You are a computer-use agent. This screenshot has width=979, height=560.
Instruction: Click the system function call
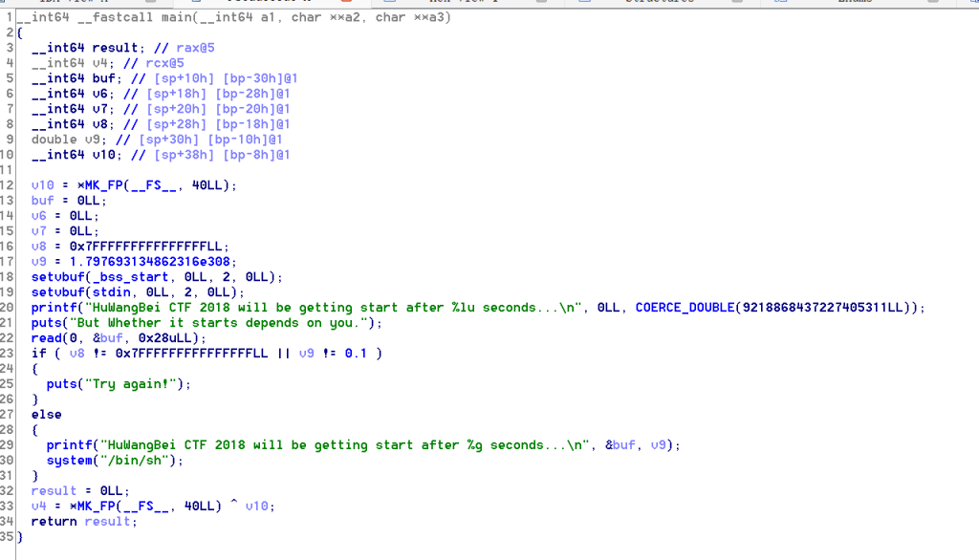click(69, 461)
